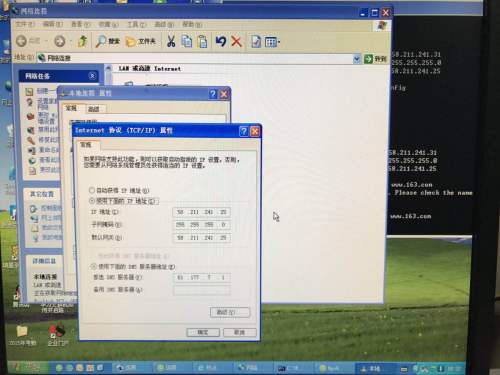Open yellow folder icon on desktop

click(x=22, y=331)
